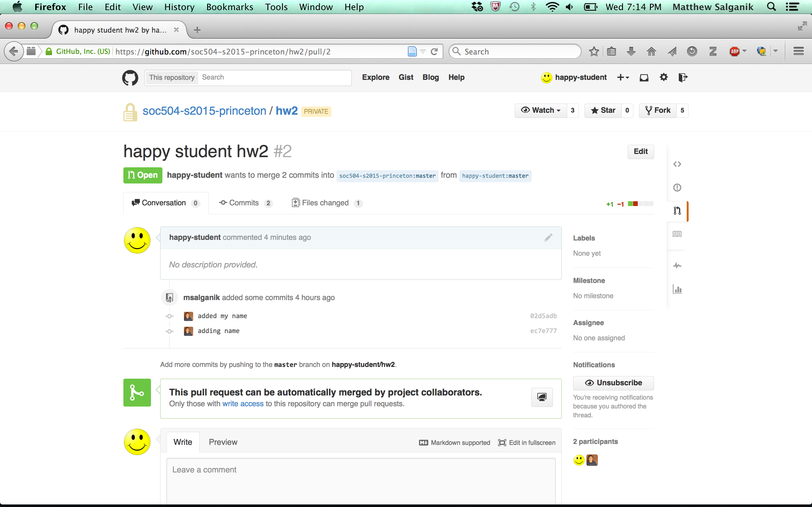Click the pencil icon to edit comment
812x507 pixels.
[548, 237]
